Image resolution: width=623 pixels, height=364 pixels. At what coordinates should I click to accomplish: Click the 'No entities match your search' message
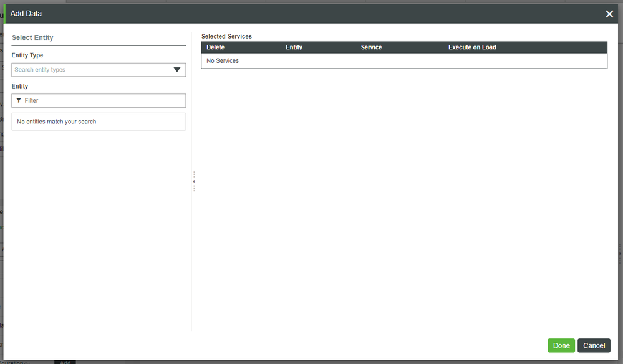pyautogui.click(x=56, y=122)
